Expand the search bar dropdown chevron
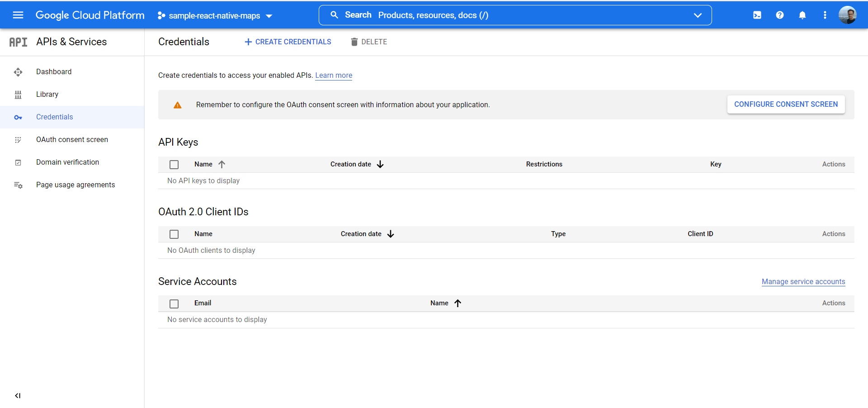The width and height of the screenshot is (868, 408). click(698, 15)
